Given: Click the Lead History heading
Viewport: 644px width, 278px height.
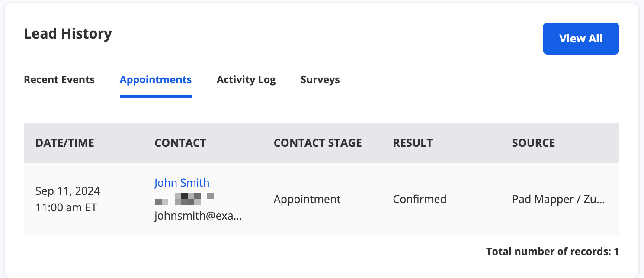Looking at the screenshot, I should click(x=68, y=33).
